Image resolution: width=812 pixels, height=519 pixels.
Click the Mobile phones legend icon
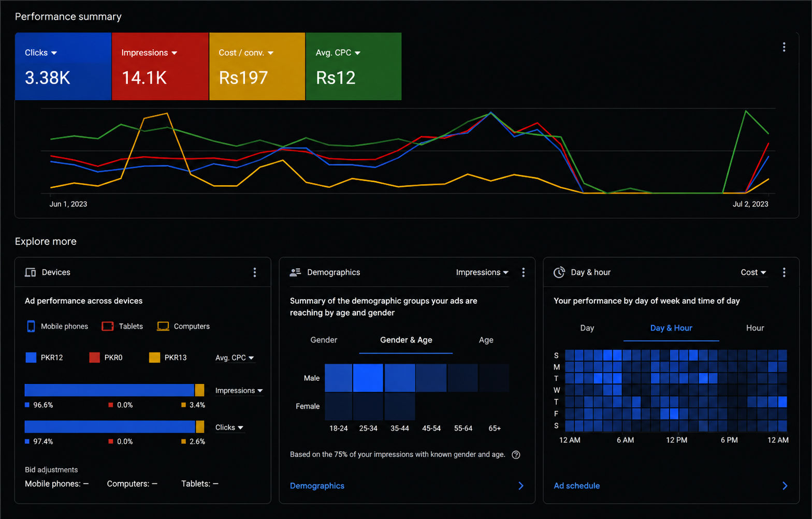click(31, 326)
